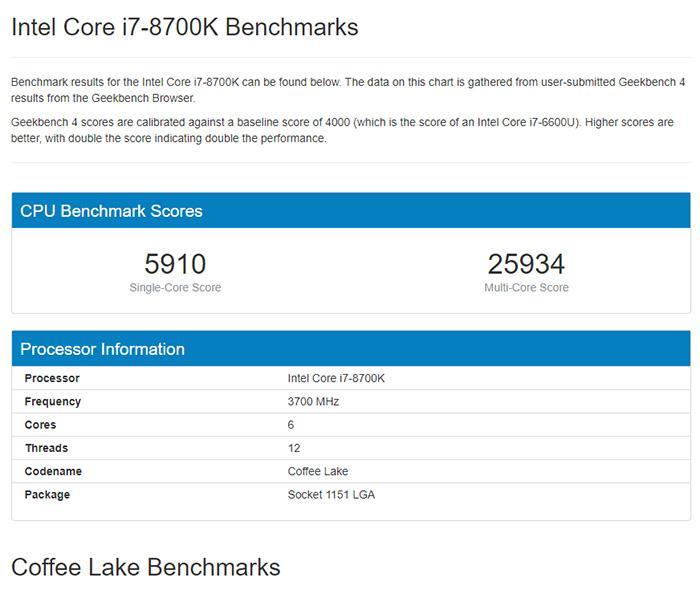Image resolution: width=700 pixels, height=594 pixels.
Task: Click the 25934 multi-core score number
Action: [526, 264]
